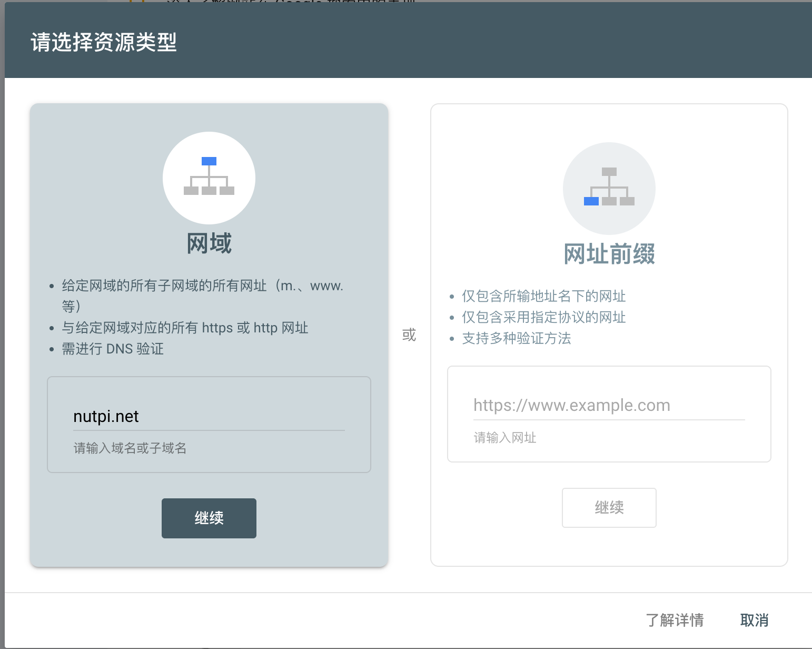Viewport: 812px width, 649px height.
Task: Click the text 仅包含所输地址名下的网址
Action: coord(544,296)
